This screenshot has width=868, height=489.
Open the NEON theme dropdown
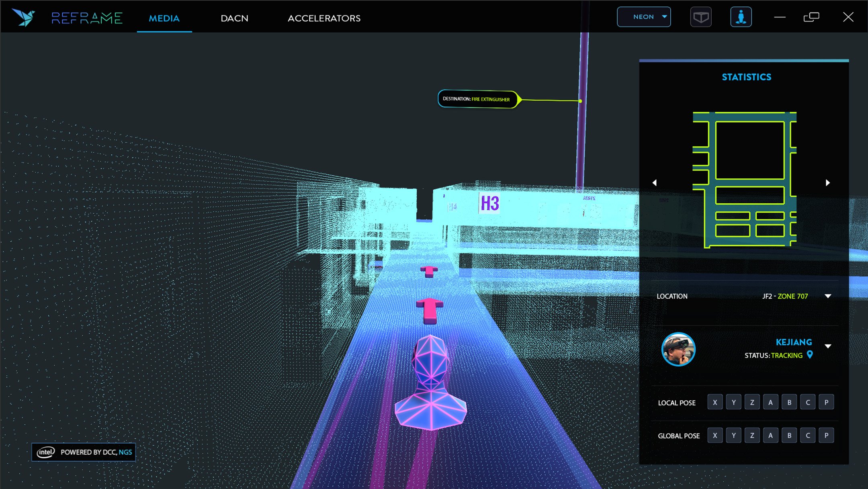(x=644, y=17)
